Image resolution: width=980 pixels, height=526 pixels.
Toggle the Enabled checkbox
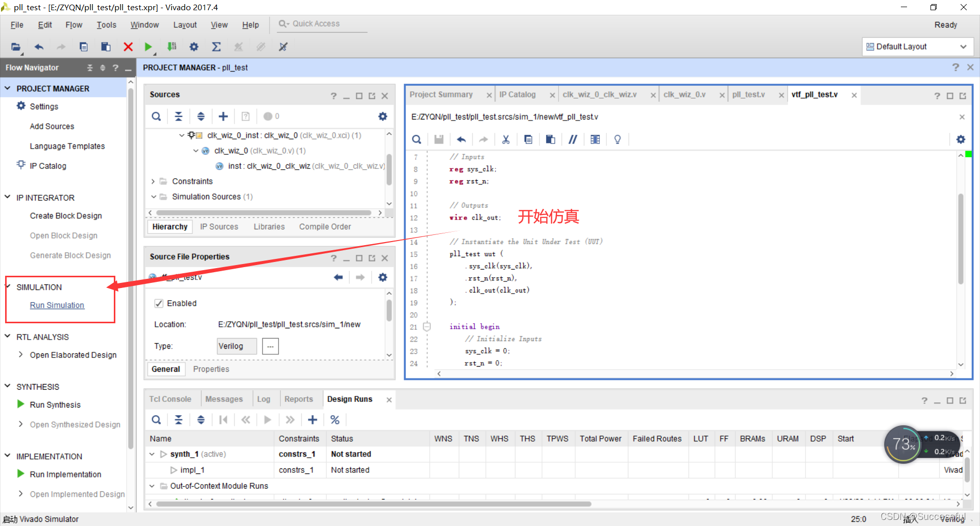159,303
